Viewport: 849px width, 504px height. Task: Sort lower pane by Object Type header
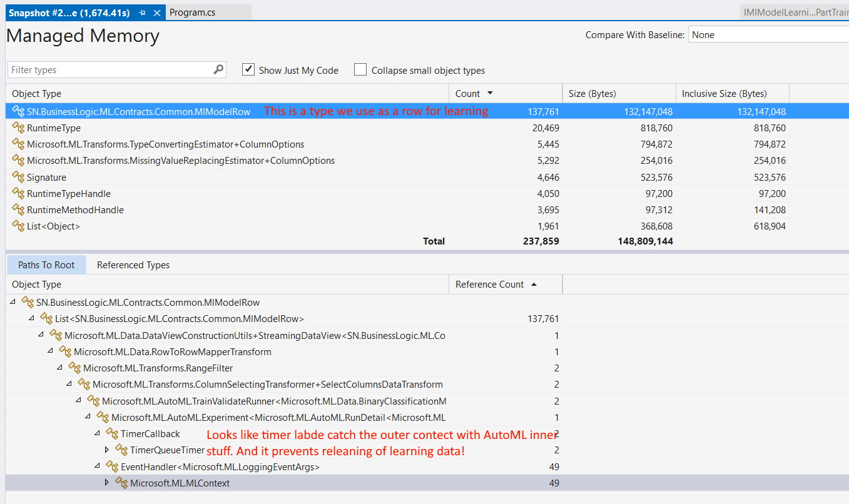(227, 285)
